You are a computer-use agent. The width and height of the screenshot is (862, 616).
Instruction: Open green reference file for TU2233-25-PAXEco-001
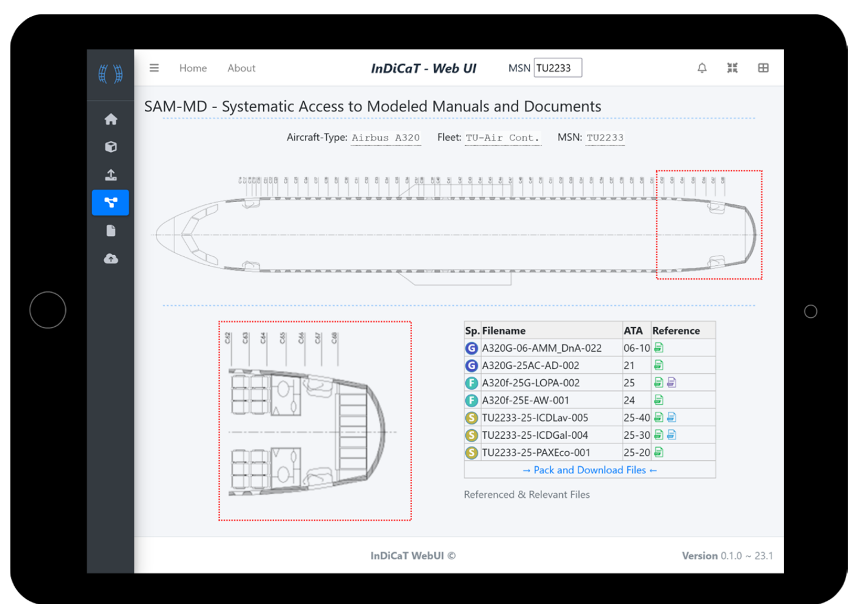[x=658, y=452]
